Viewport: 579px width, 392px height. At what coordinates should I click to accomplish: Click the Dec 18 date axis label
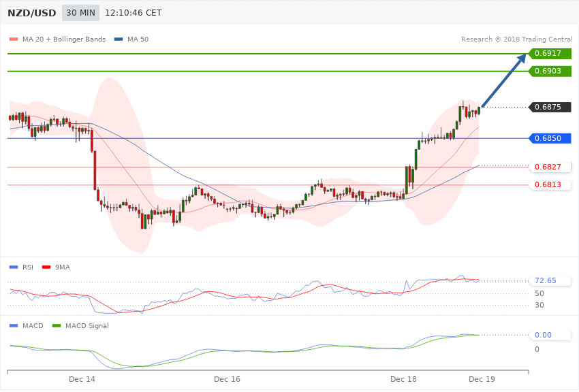tap(404, 379)
